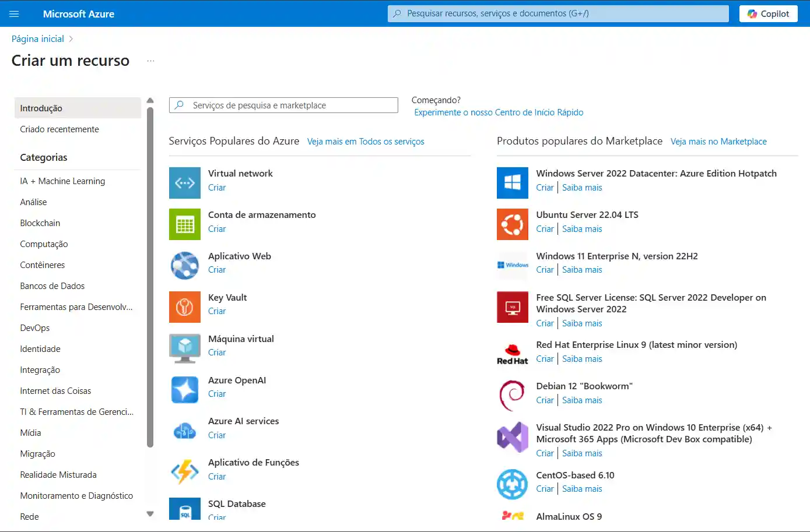Open Veja mais no Marketplace link
This screenshot has height=532, width=810.
point(718,142)
